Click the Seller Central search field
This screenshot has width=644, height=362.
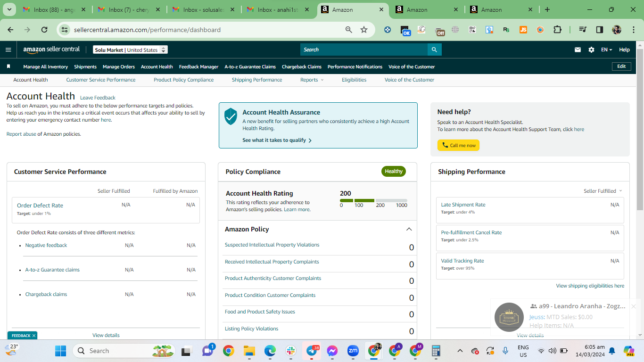[x=364, y=49]
